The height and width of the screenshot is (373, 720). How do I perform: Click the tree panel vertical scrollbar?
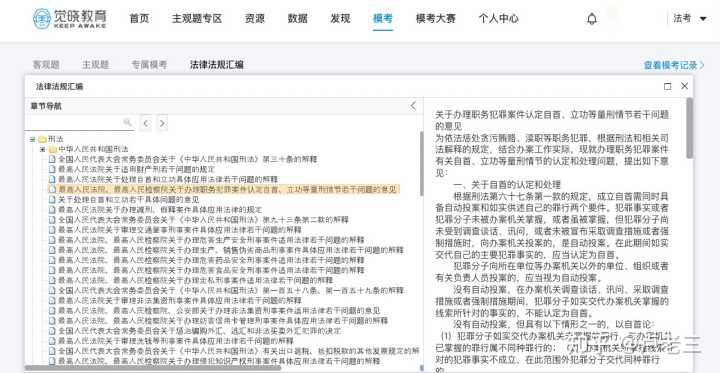tap(422, 164)
